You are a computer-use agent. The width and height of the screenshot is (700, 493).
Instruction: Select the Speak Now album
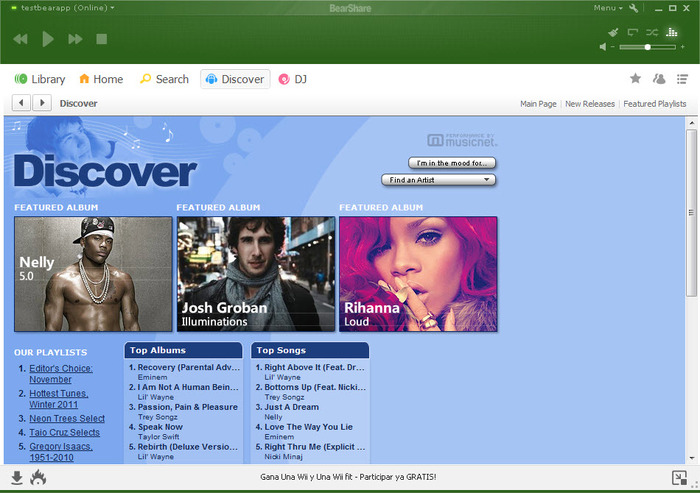pyautogui.click(x=160, y=427)
